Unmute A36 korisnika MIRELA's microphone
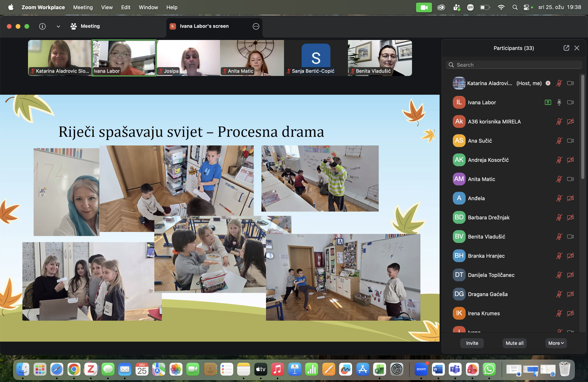588x382 pixels. [559, 121]
